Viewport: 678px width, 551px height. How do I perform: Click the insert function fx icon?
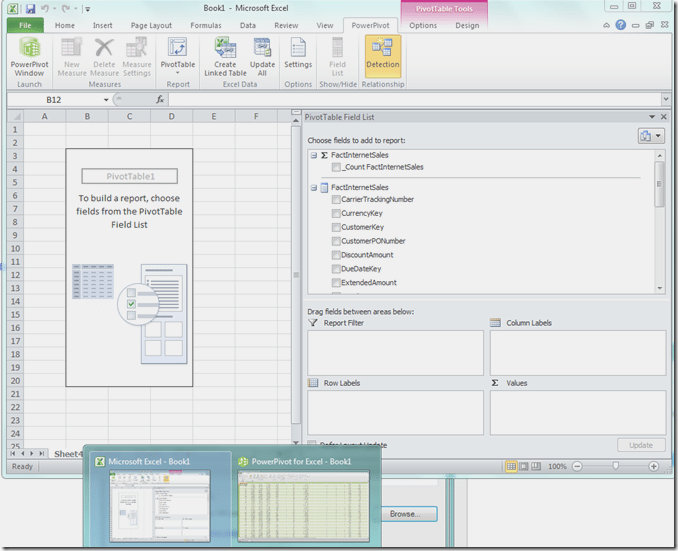click(160, 99)
